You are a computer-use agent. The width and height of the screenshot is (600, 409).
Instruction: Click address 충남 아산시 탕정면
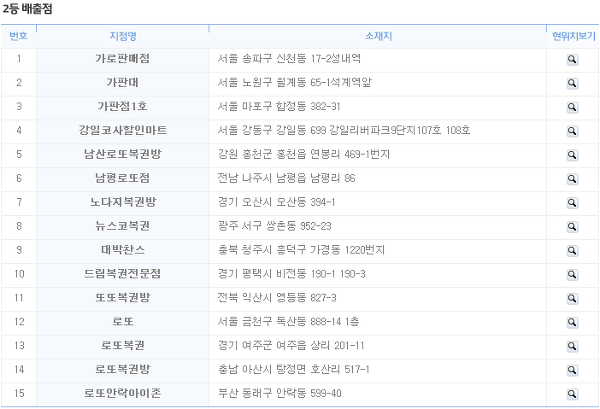tap(262, 369)
